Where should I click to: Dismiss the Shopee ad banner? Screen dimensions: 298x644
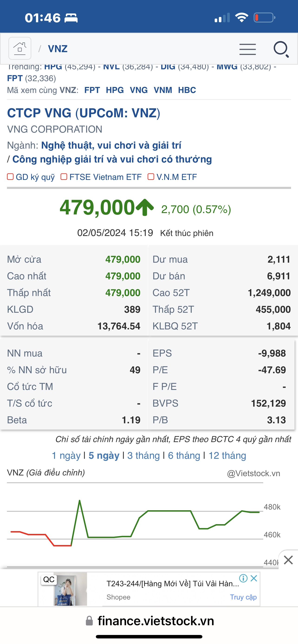(x=254, y=578)
